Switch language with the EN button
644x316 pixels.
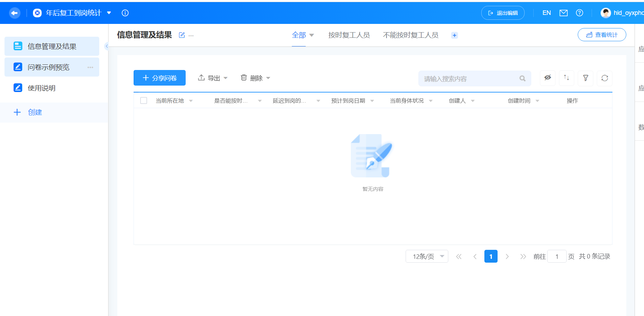(x=546, y=13)
